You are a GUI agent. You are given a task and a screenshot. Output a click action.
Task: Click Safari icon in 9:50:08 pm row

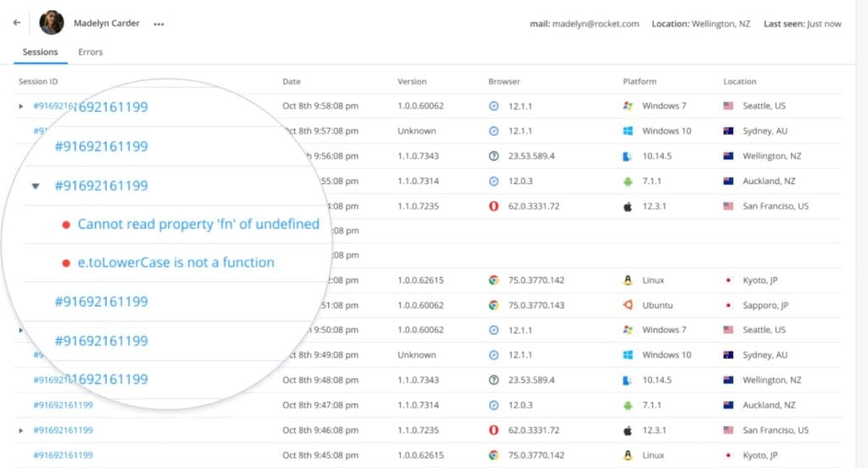(494, 330)
